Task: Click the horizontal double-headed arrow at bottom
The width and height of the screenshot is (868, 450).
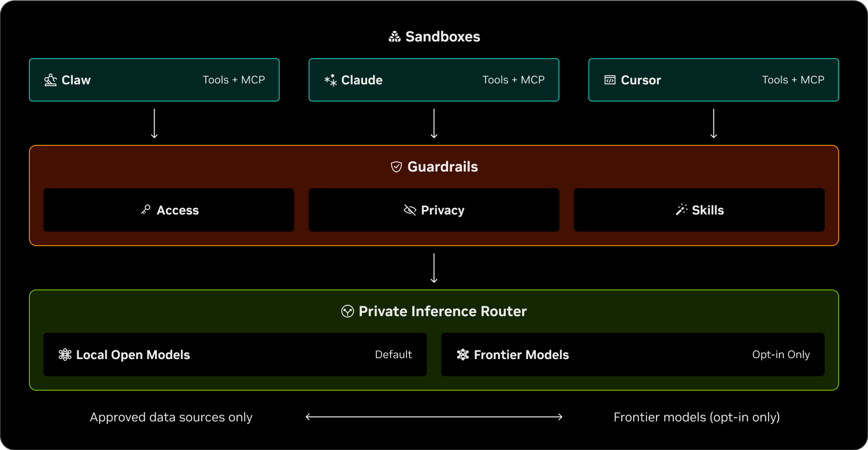Action: [x=434, y=417]
